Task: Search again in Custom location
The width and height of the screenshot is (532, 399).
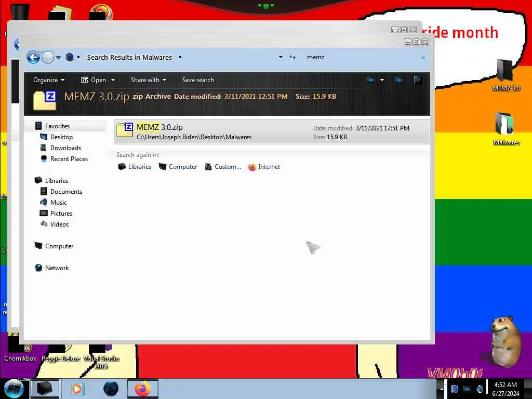Action: pyautogui.click(x=223, y=167)
